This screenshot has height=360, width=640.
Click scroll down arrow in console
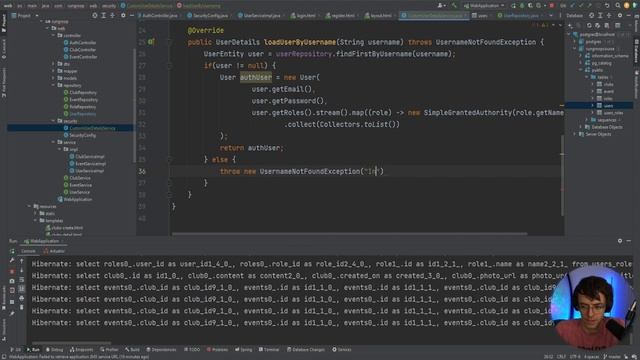(x=22, y=270)
